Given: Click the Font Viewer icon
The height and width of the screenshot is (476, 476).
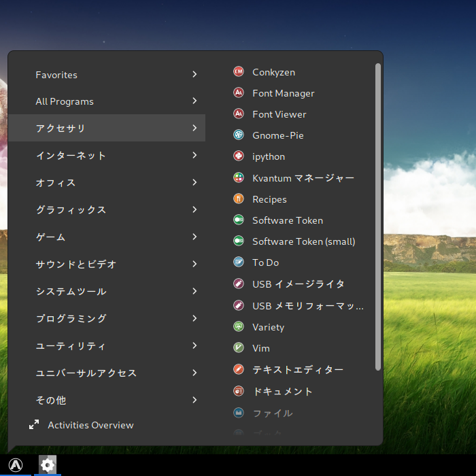Looking at the screenshot, I should pos(239,114).
